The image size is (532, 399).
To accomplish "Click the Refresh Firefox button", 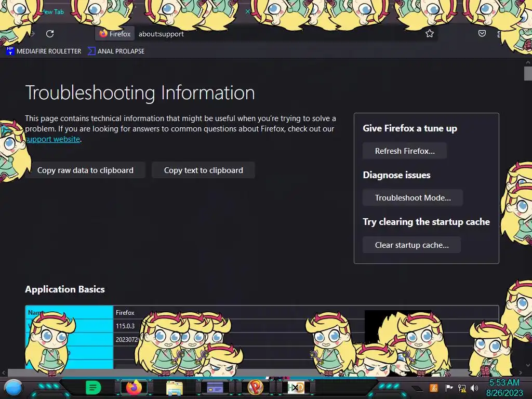I will click(404, 151).
